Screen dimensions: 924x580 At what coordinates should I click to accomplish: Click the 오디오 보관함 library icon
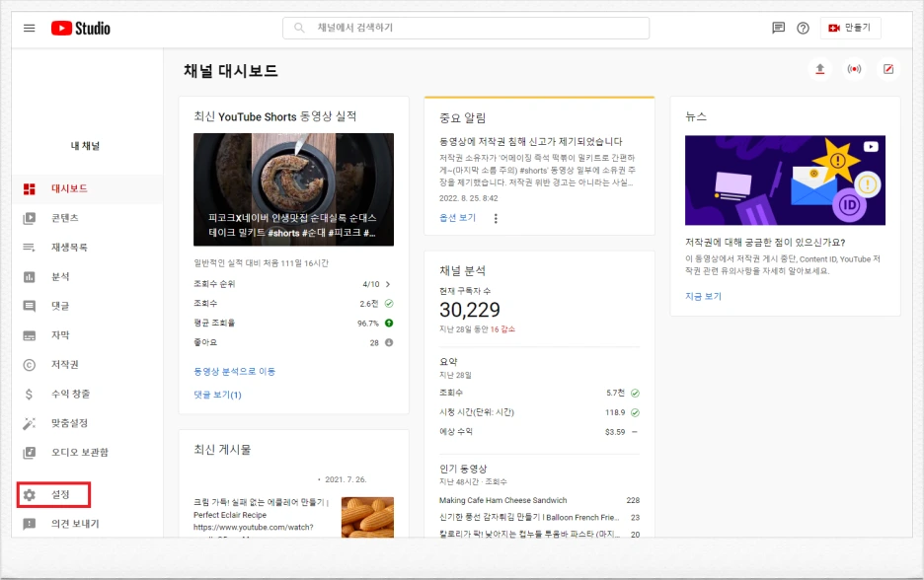[29, 452]
